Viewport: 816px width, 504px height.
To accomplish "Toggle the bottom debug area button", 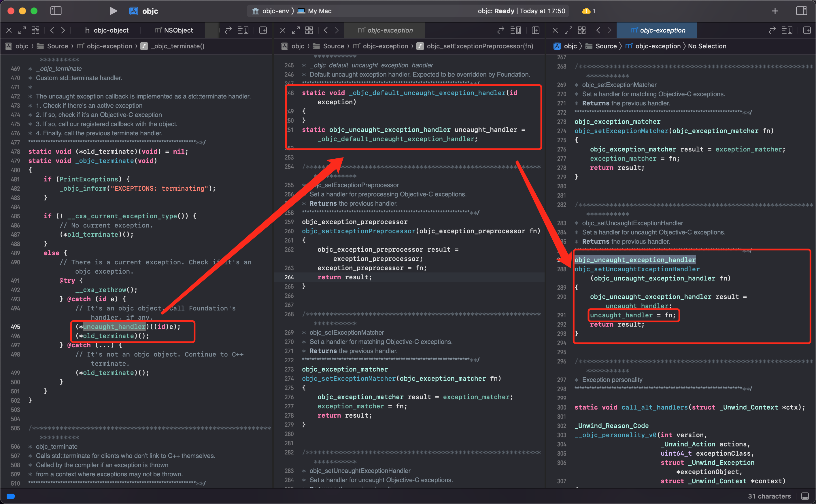I will (x=805, y=496).
